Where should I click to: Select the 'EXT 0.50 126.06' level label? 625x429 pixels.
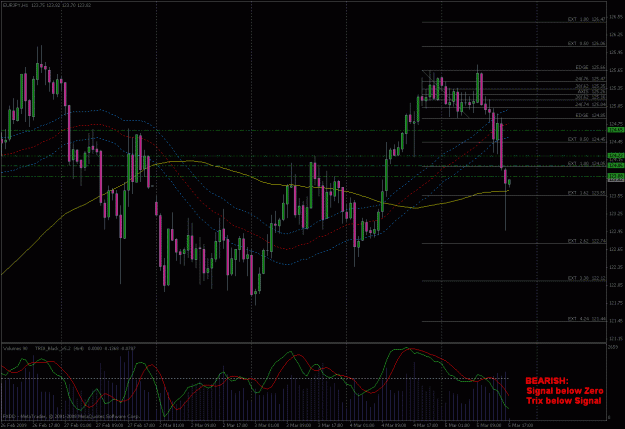587,43
